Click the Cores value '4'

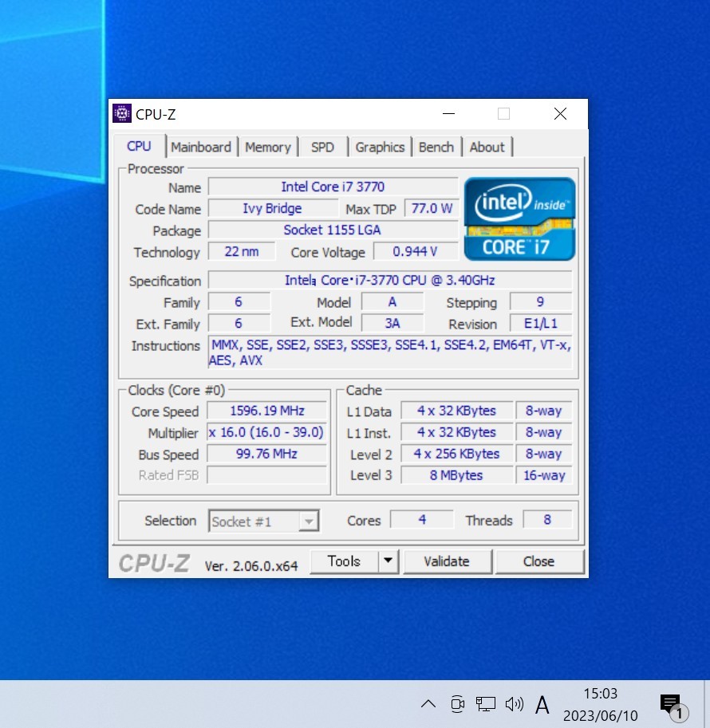pos(422,520)
